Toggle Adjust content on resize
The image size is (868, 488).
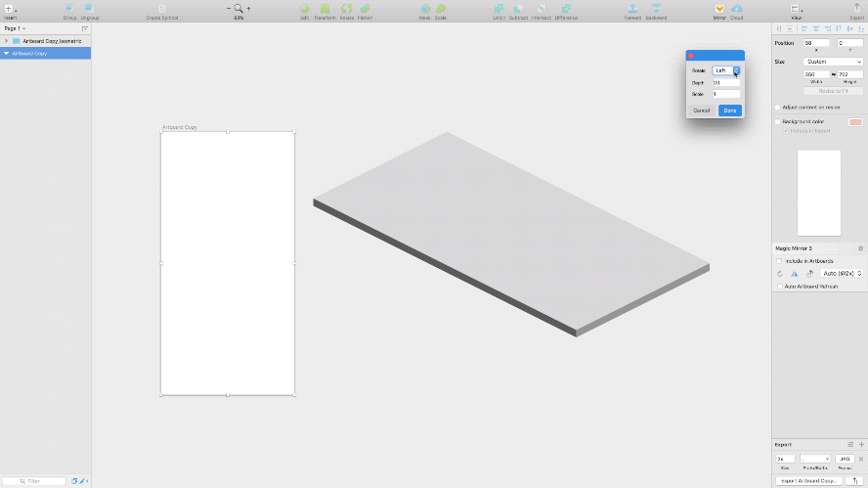778,108
